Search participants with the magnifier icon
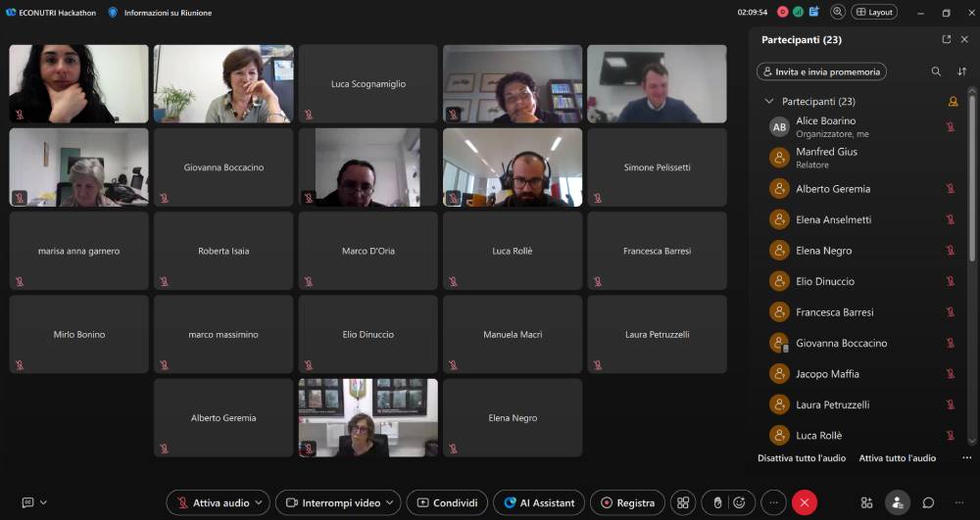 pos(936,71)
